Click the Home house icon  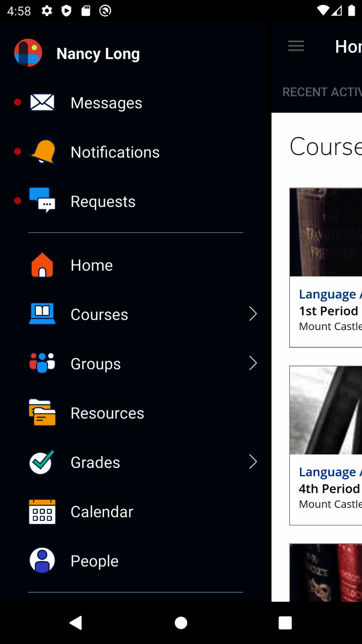pos(42,265)
